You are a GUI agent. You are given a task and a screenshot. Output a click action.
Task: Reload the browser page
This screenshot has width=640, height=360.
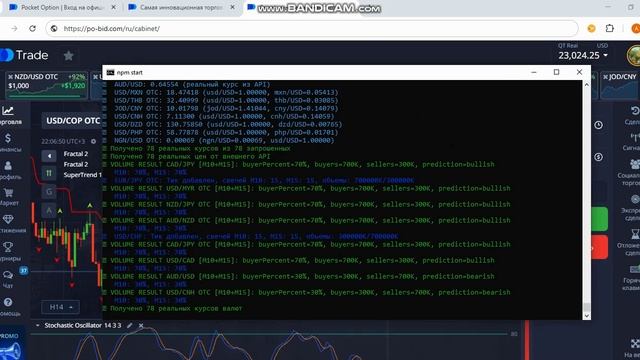[x=32, y=29]
